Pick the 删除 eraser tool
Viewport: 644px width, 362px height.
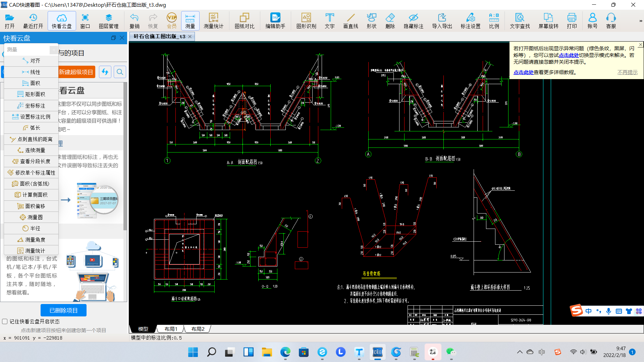click(390, 21)
